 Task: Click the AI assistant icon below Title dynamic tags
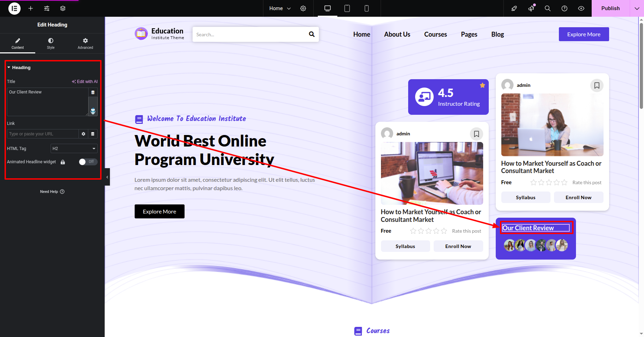[x=93, y=112]
